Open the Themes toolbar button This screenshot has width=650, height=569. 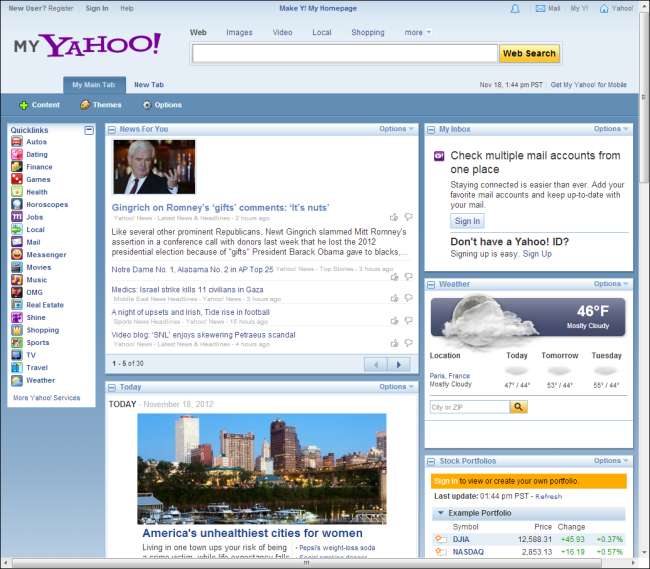[101, 105]
